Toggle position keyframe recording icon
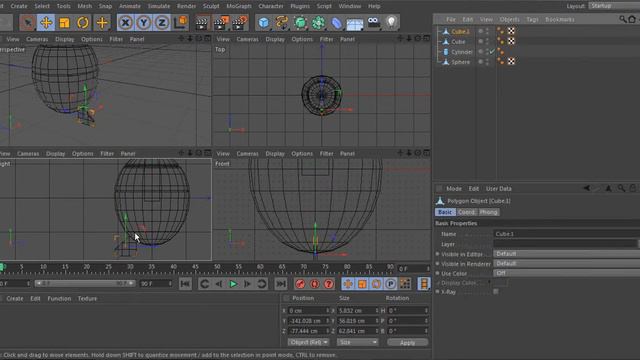Viewport: 640px width, 360px height. pyautogui.click(x=348, y=284)
